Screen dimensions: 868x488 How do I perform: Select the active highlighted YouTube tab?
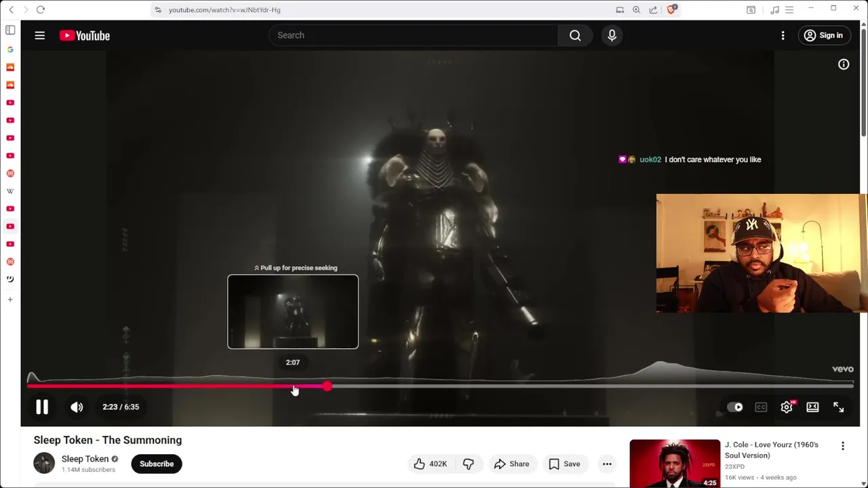pos(10,226)
